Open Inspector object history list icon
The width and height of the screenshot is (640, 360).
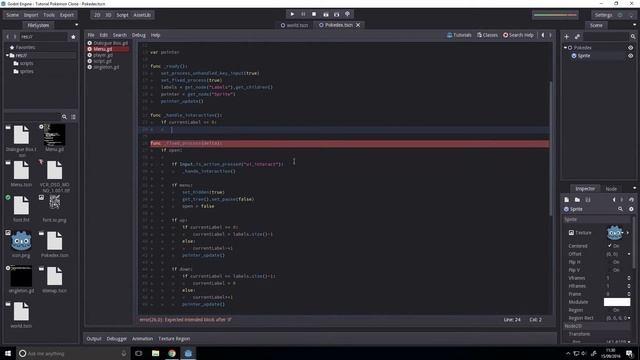(631, 200)
